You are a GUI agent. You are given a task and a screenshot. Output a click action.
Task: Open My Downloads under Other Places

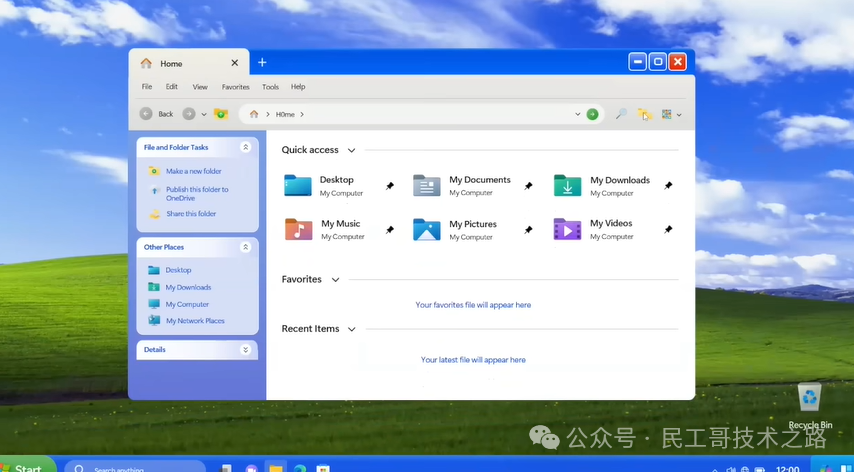click(188, 287)
